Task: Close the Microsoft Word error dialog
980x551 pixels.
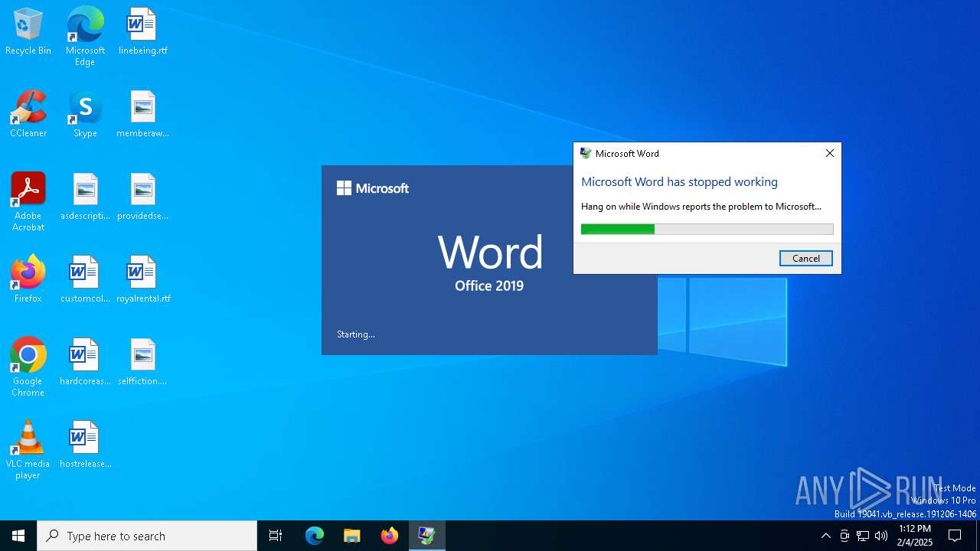Action: point(829,153)
